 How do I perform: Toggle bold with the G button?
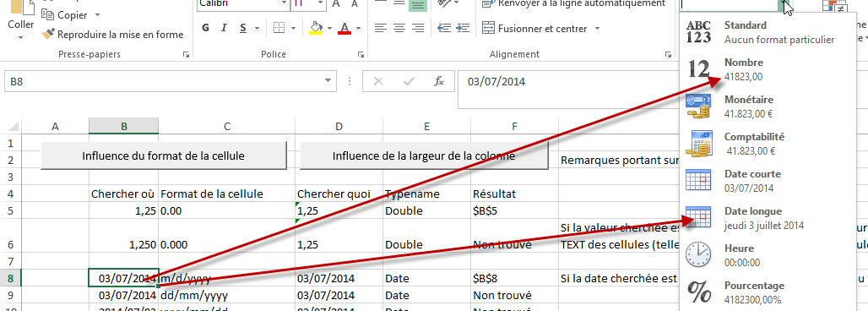coord(205,28)
